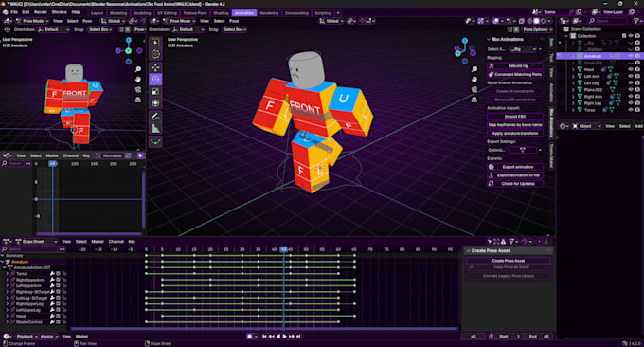Select the Rotate tool in main viewport
The height and width of the screenshot is (347, 644).
point(155,80)
